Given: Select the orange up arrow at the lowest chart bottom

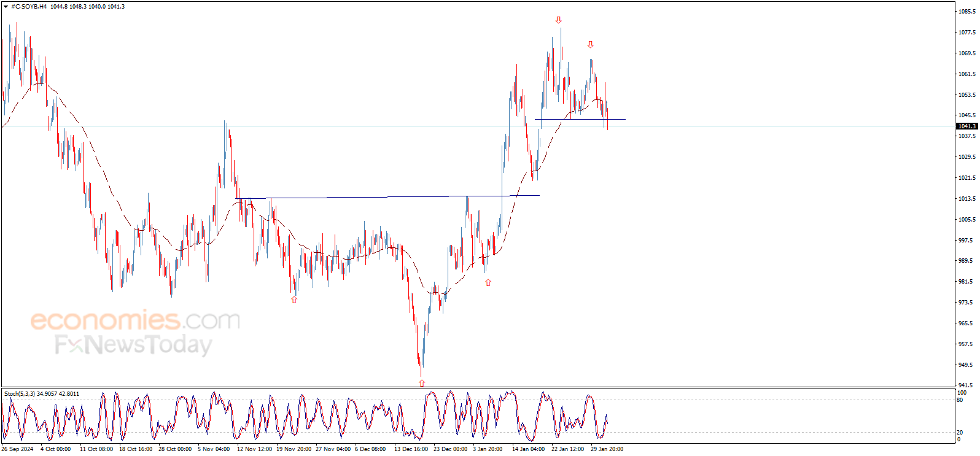Looking at the screenshot, I should [422, 383].
